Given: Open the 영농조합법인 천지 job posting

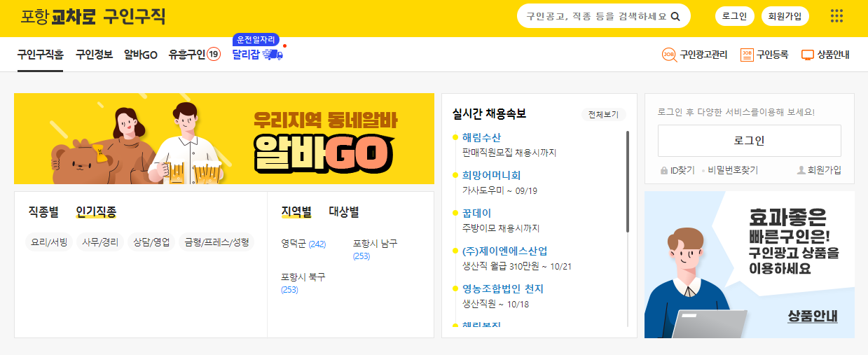Looking at the screenshot, I should coord(502,288).
